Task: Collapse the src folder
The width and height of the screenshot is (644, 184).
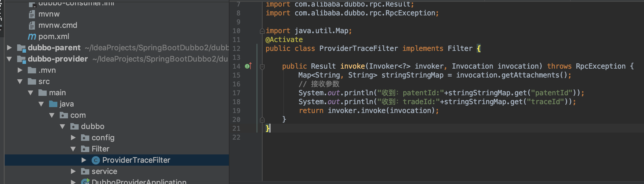Action: click(x=20, y=82)
